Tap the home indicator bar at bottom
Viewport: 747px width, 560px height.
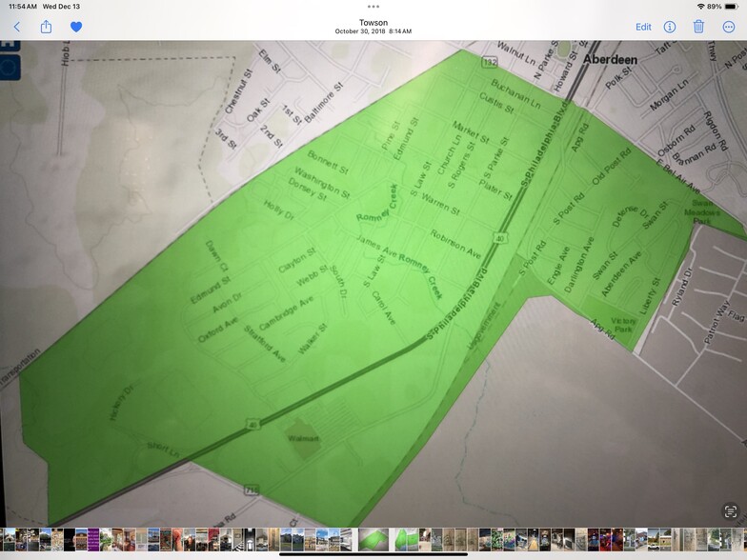[373, 553]
